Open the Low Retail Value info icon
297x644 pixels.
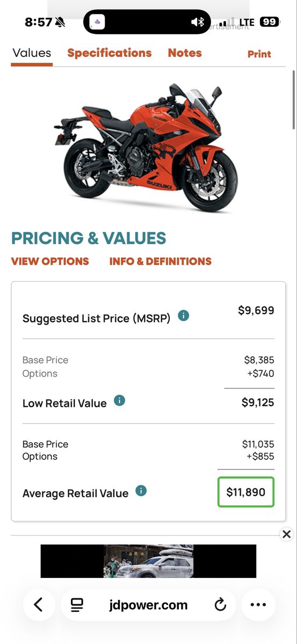(x=120, y=400)
